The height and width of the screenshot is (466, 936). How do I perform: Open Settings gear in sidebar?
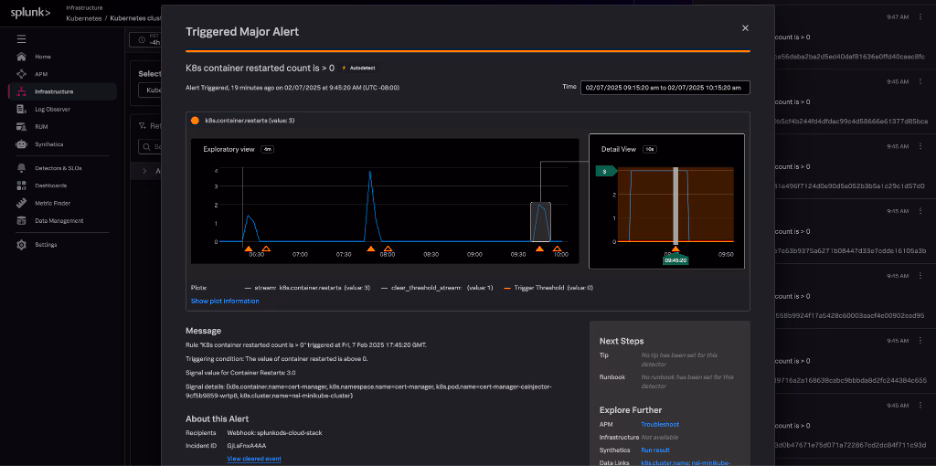click(x=21, y=244)
